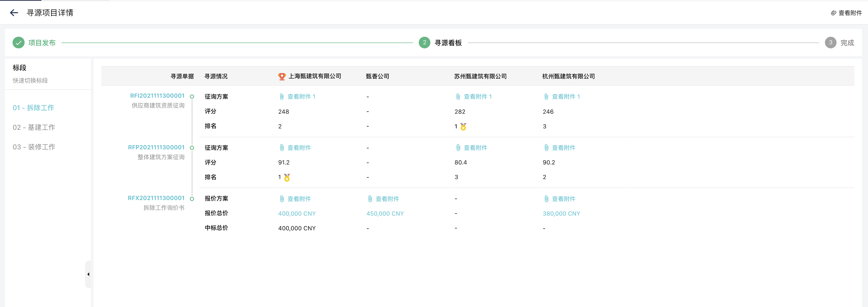Click 450,000 CNY quote total link
Screen dimensions: 868x307
coord(385,214)
